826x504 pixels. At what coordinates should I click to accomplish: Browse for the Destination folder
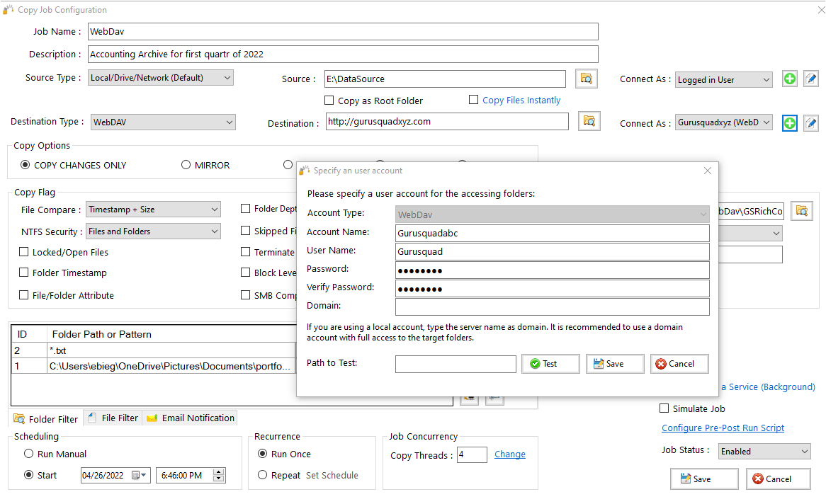[589, 122]
